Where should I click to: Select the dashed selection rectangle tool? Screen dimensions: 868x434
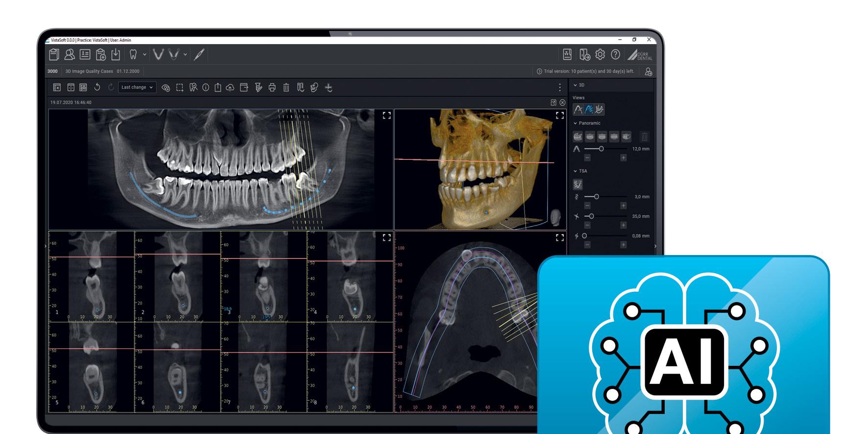coord(180,88)
